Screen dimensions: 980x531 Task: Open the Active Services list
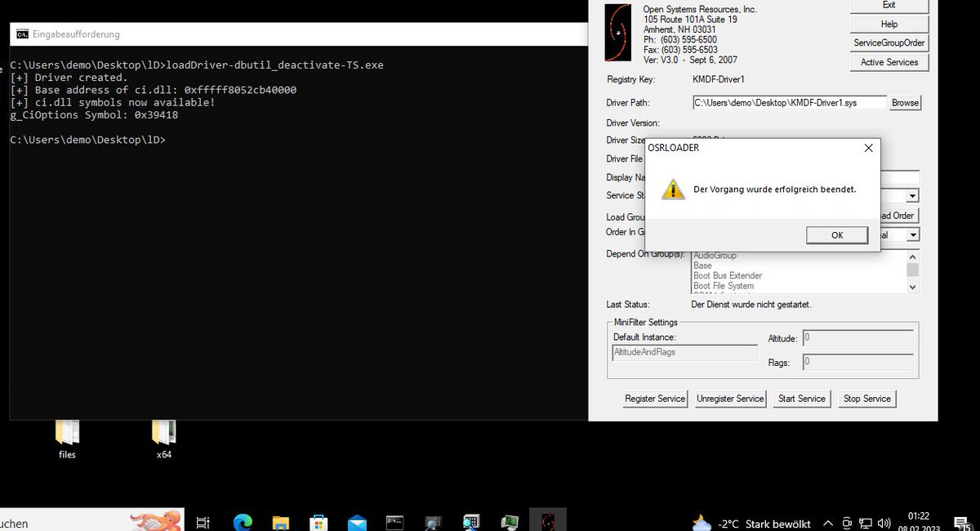click(x=889, y=62)
